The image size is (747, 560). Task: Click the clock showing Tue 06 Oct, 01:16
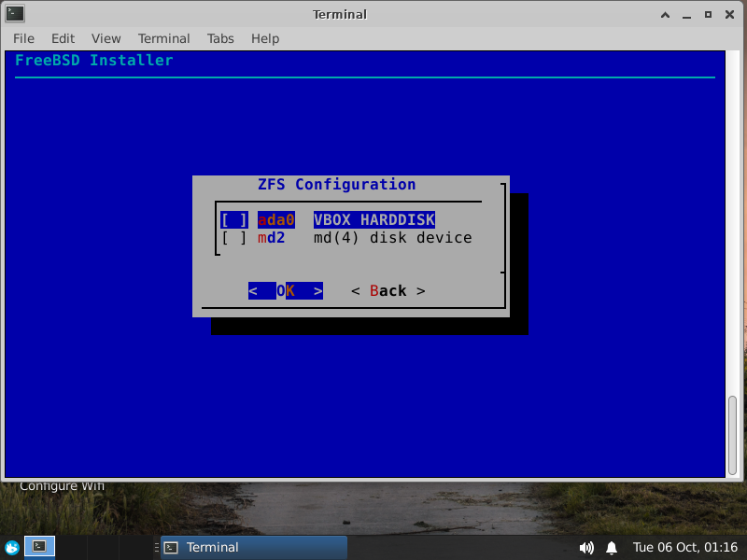click(x=685, y=548)
